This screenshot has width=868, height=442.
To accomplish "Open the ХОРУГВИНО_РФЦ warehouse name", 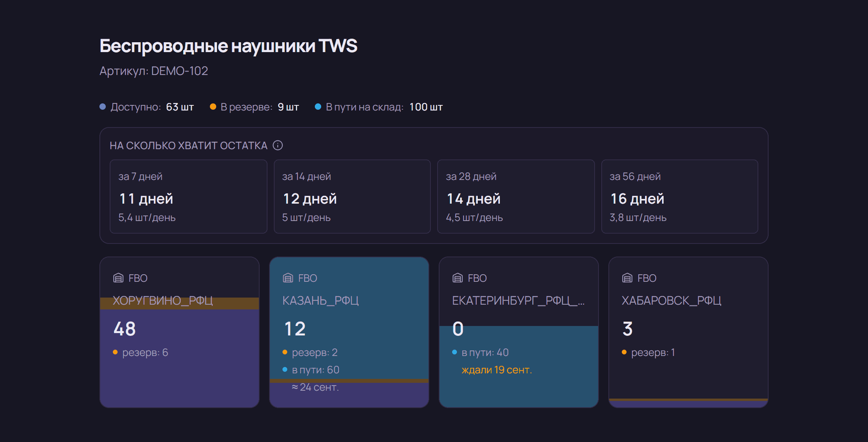I will (x=163, y=301).
